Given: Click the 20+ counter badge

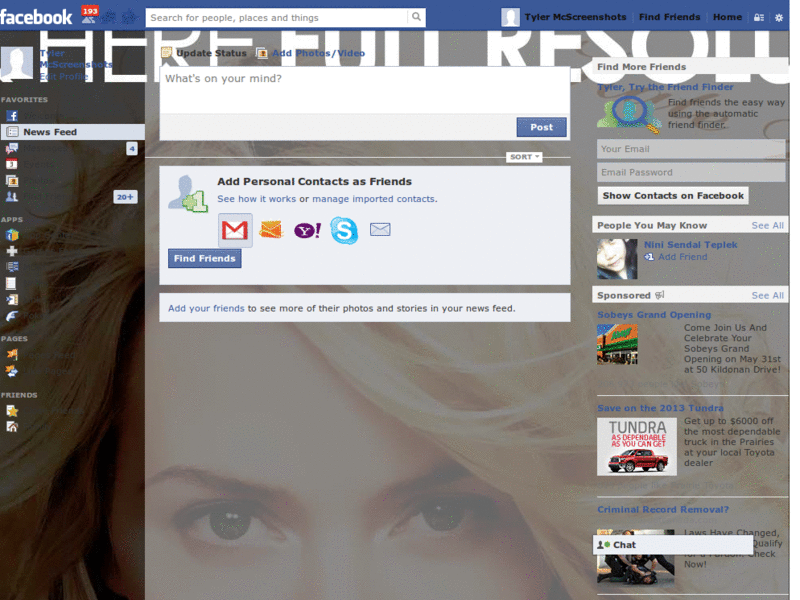Looking at the screenshot, I should pos(125,197).
